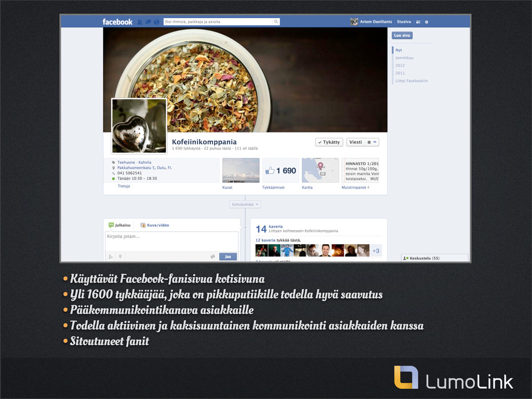Image resolution: width=532 pixels, height=399 pixels.
Task: Click the Artem Daniliants avatar thumbnail
Action: 354,22
